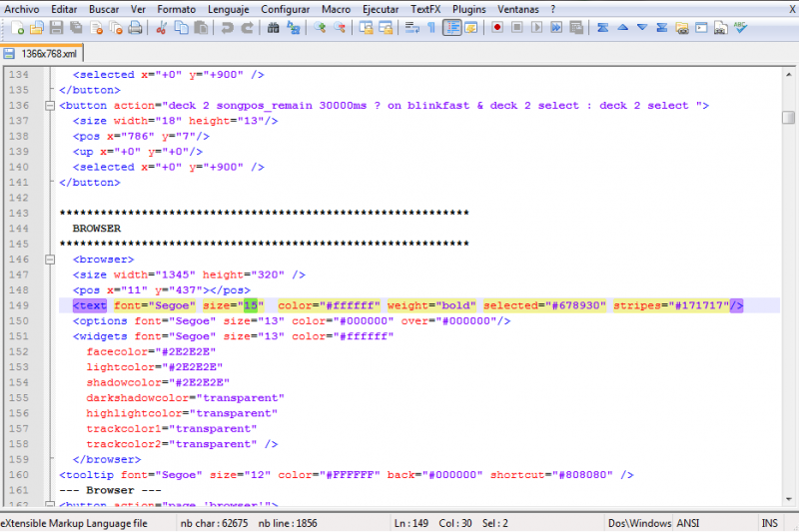Toggle show all characters pilcrow icon
Viewport: 799px width, 532px height.
pos(431,28)
